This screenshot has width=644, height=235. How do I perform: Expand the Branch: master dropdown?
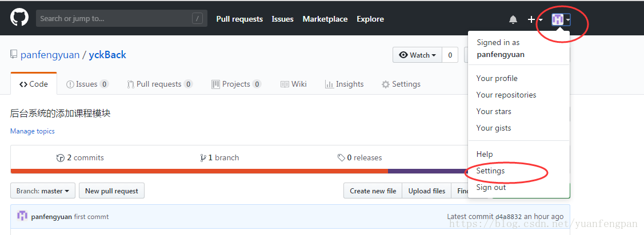click(x=43, y=191)
